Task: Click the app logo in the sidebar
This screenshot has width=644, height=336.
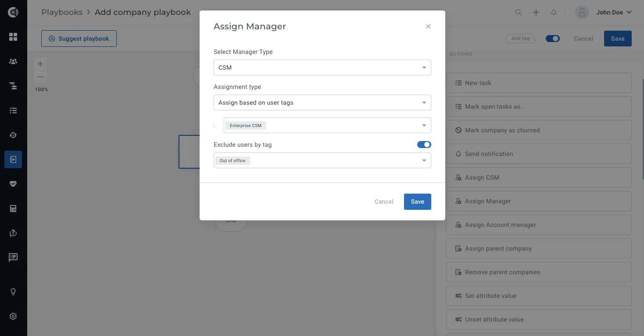Action: (13, 12)
